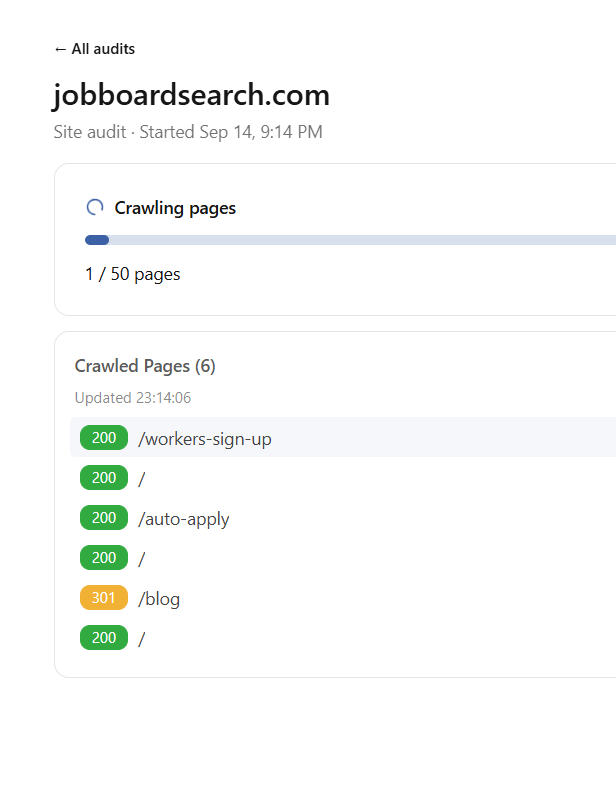Screen dimensions: 616x793
Task: Click the Site audit started timestamp text
Action: (188, 132)
